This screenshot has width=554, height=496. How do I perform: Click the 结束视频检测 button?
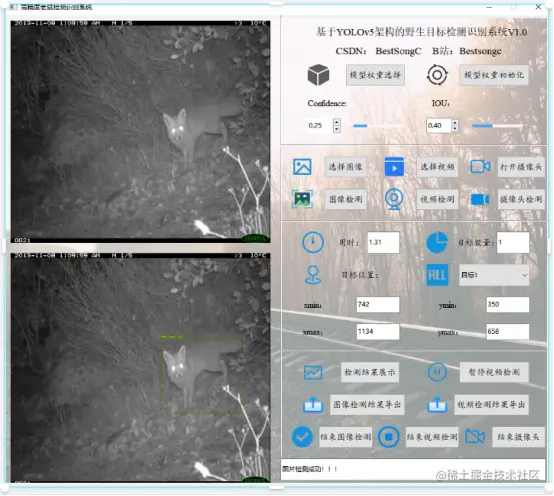[432, 437]
